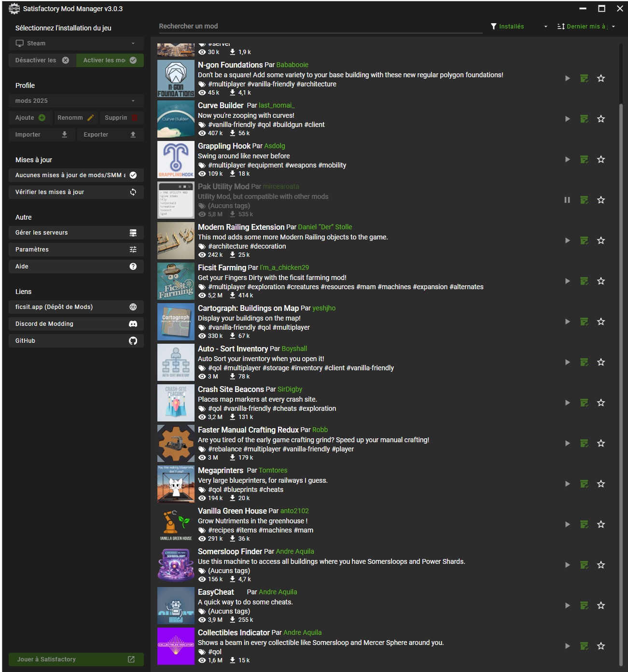This screenshot has width=628, height=672.
Task: Toggle enable state of Collectibles Indicator
Action: click(568, 646)
